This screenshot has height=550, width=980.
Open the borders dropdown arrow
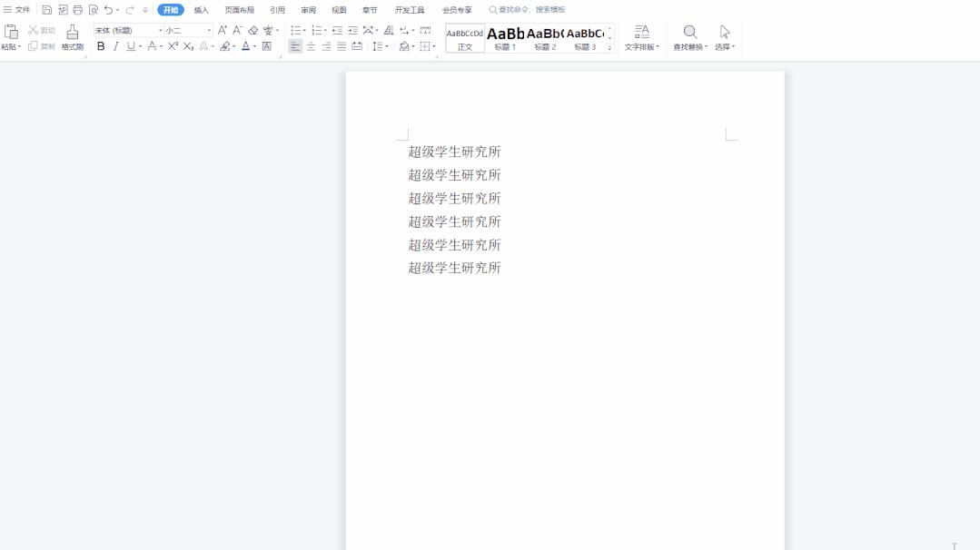(434, 47)
